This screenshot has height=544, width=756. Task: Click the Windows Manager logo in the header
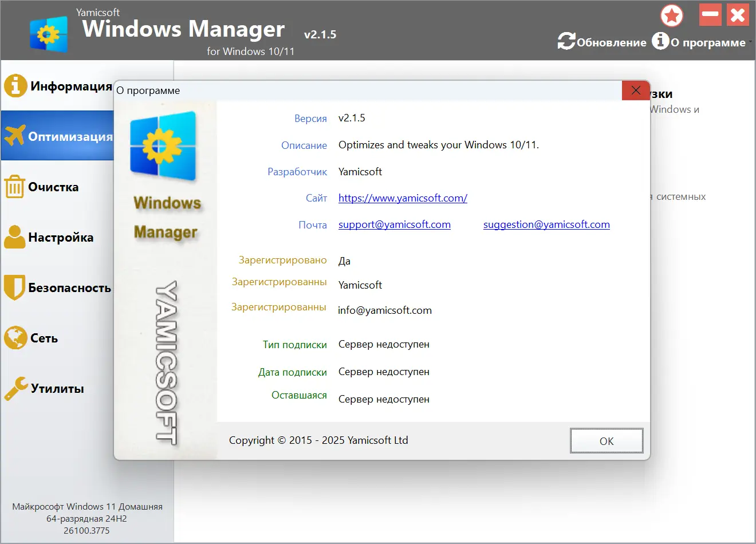(49, 34)
